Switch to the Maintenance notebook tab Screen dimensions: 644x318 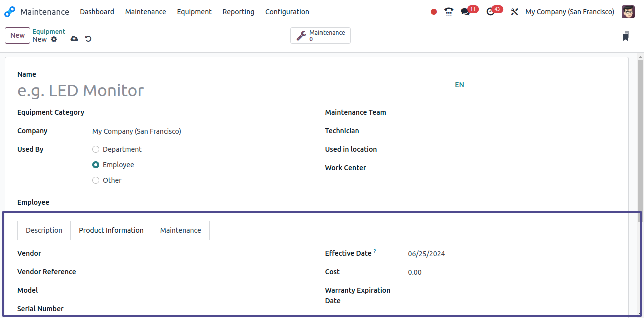tap(181, 230)
